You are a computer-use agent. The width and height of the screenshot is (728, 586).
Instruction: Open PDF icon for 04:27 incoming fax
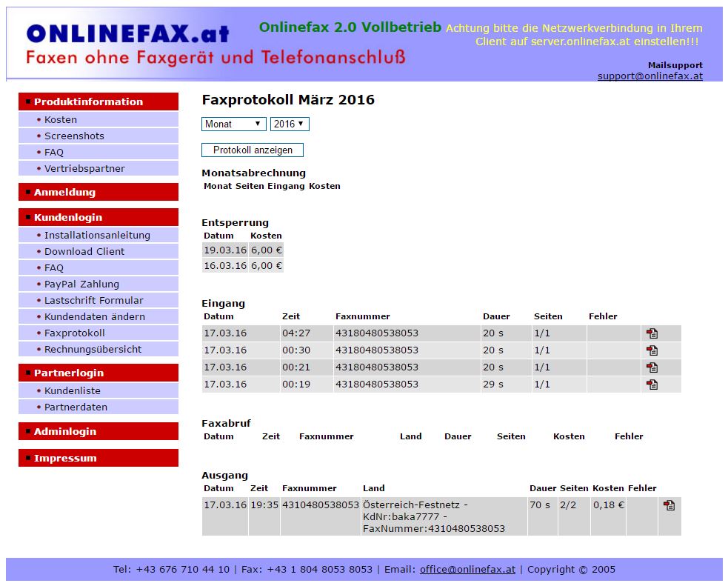click(x=652, y=333)
